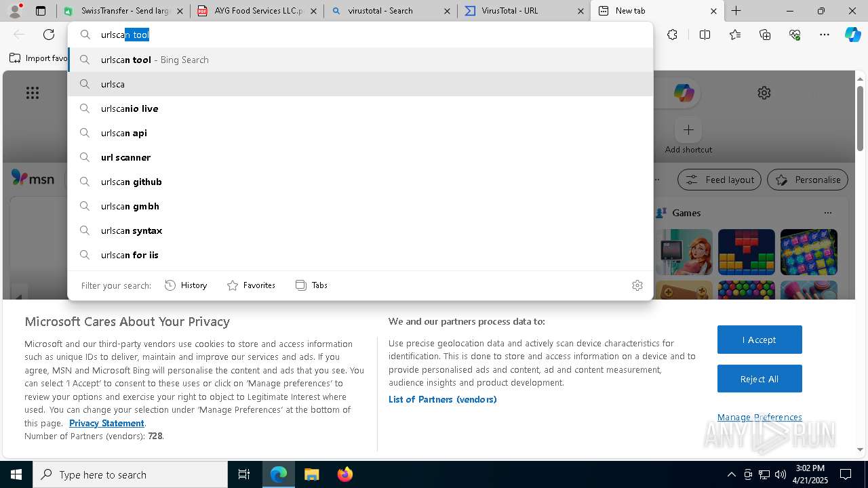Open the volume tray icon
This screenshot has height=488, width=868.
(780, 474)
